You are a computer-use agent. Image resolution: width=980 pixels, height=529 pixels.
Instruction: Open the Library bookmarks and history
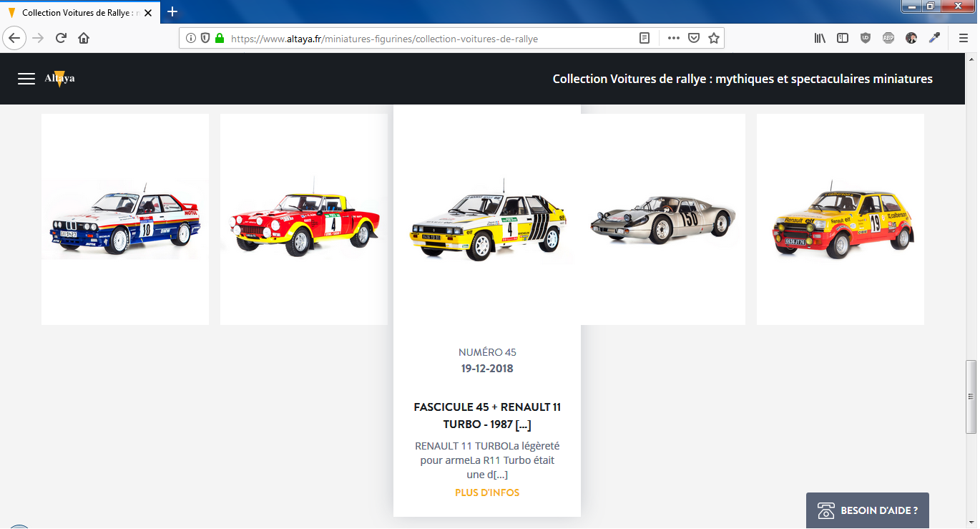(x=820, y=39)
